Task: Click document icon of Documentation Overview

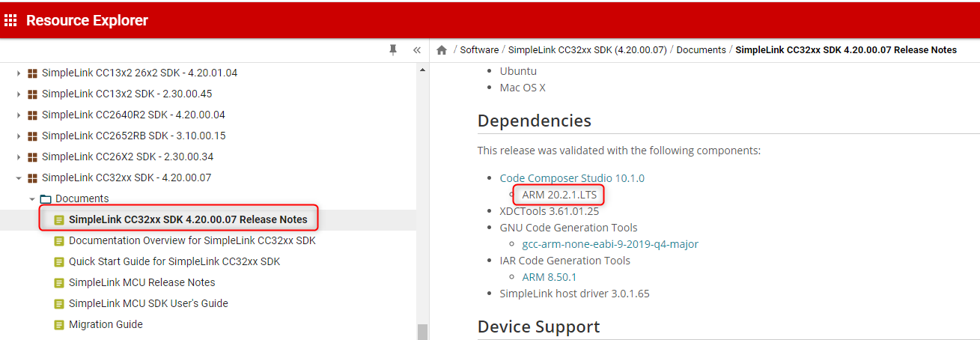Action: [59, 241]
